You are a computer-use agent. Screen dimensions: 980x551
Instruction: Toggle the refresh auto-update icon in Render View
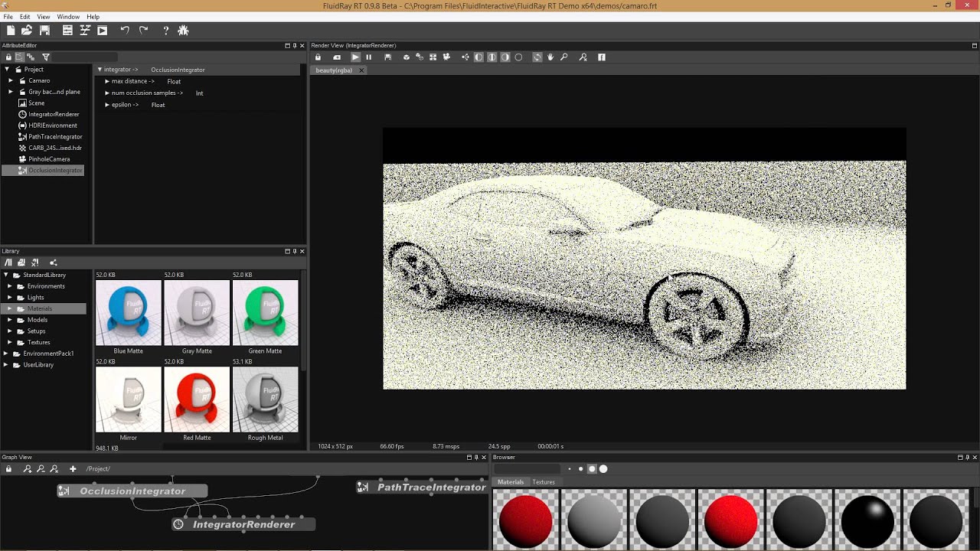[537, 57]
